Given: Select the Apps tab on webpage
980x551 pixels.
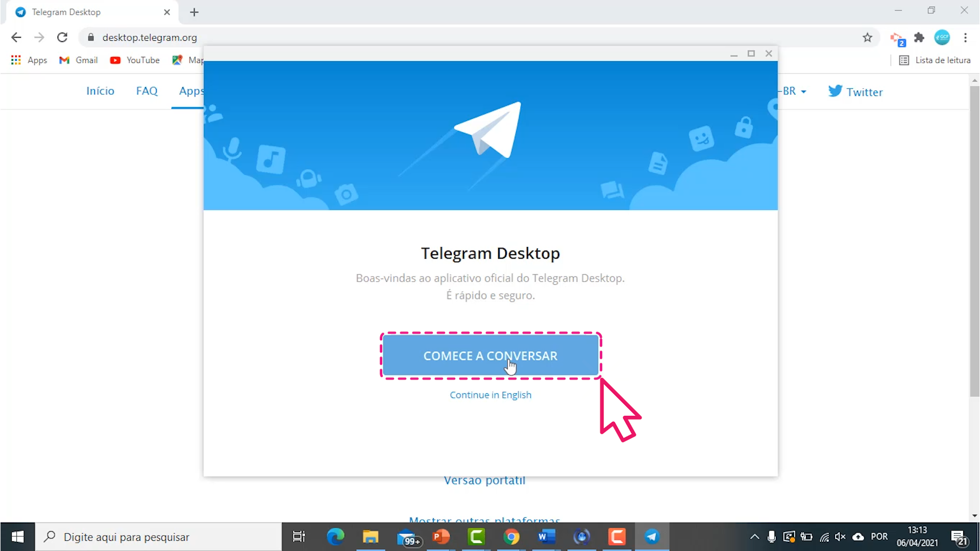Looking at the screenshot, I should tap(191, 91).
